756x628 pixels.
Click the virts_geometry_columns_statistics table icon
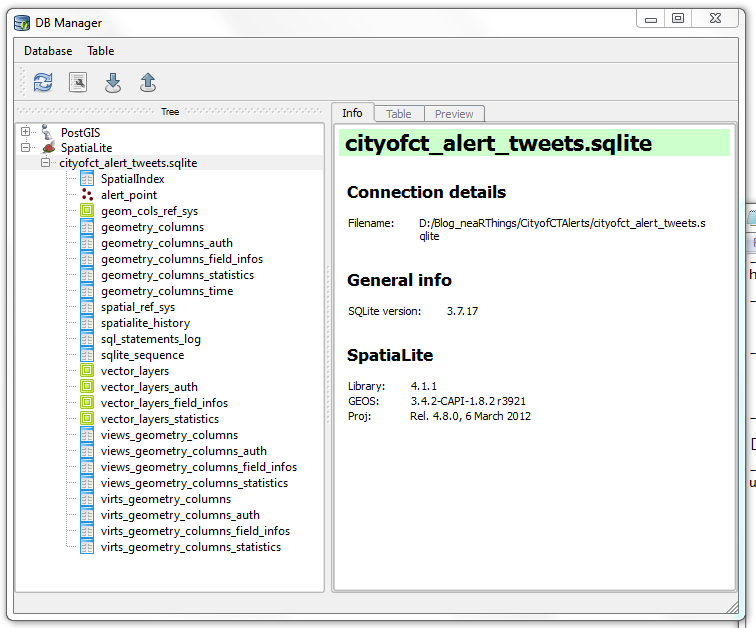coord(87,547)
